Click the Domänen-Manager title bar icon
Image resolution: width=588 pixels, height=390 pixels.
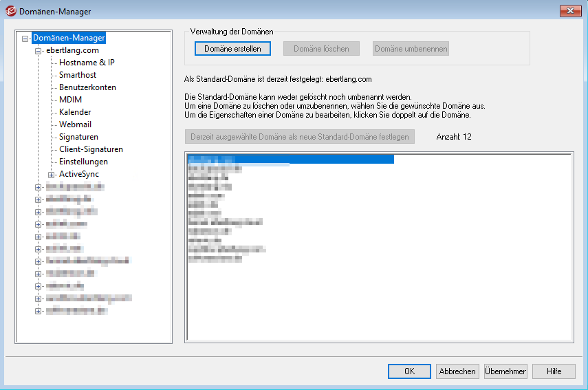(x=10, y=11)
